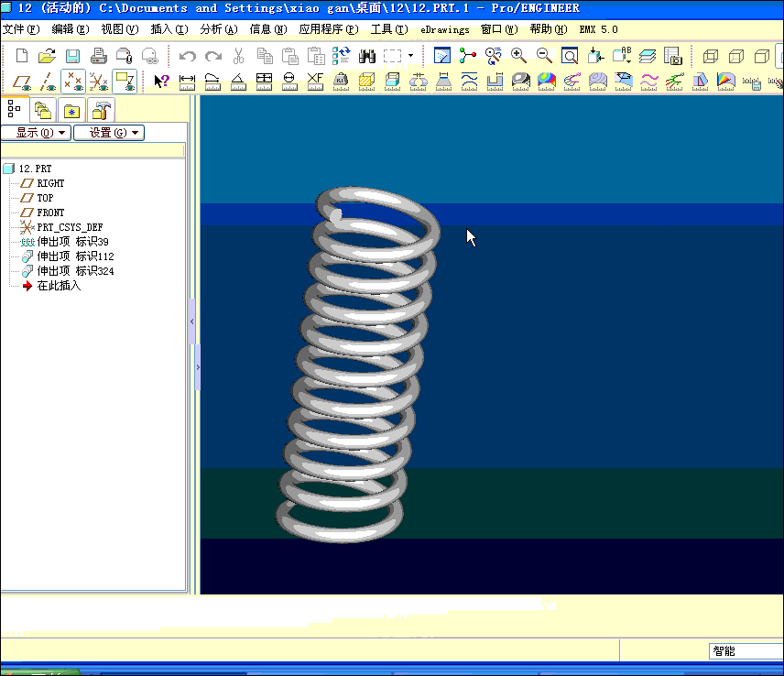Open the EMX 5.0 menu
This screenshot has width=784, height=676.
coord(598,29)
